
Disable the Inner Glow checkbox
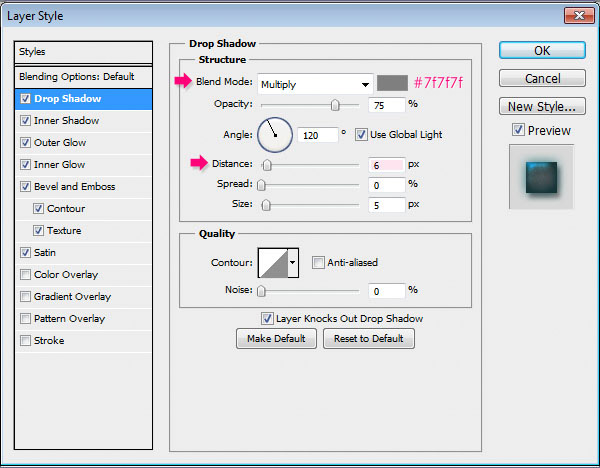(x=25, y=165)
